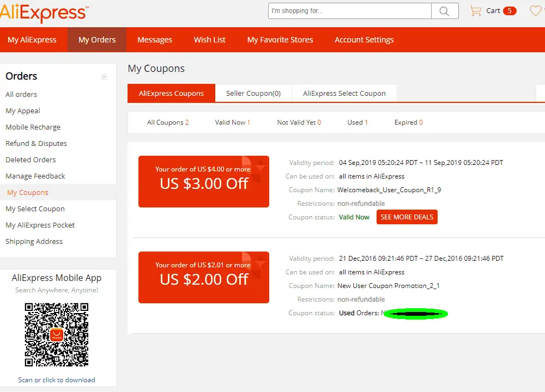Open My Favorite Stores
Viewport: 545px width, 392px height.
(280, 40)
